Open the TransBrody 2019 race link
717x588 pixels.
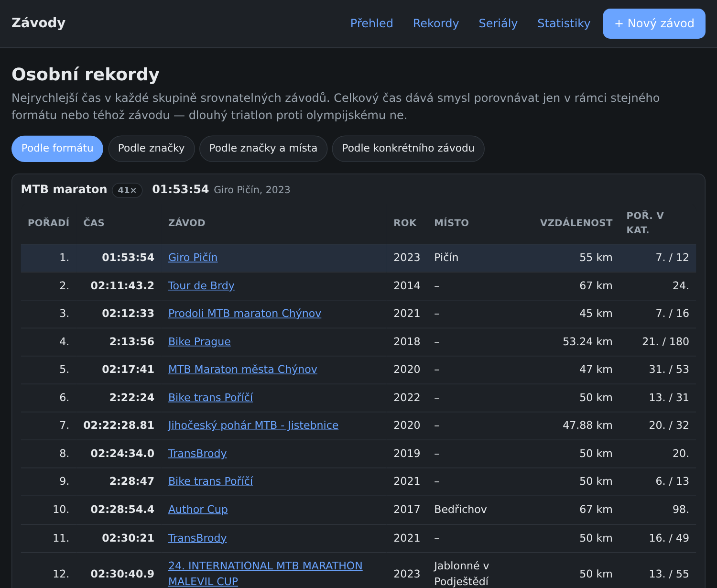point(197,454)
